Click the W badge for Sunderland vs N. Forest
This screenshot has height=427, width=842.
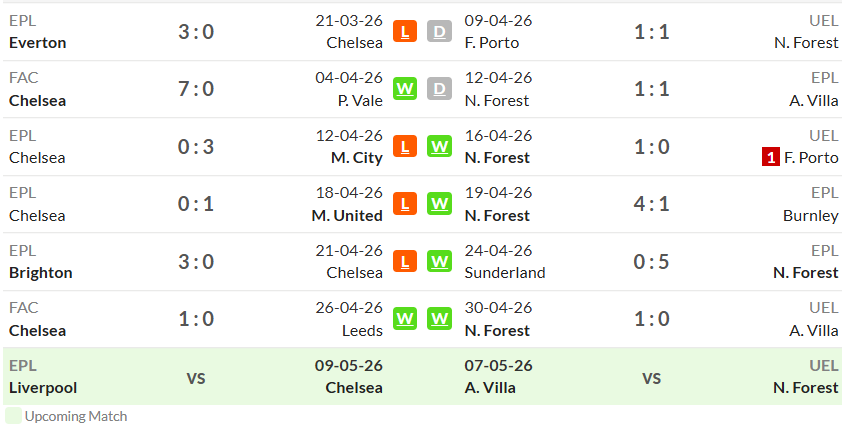(439, 262)
